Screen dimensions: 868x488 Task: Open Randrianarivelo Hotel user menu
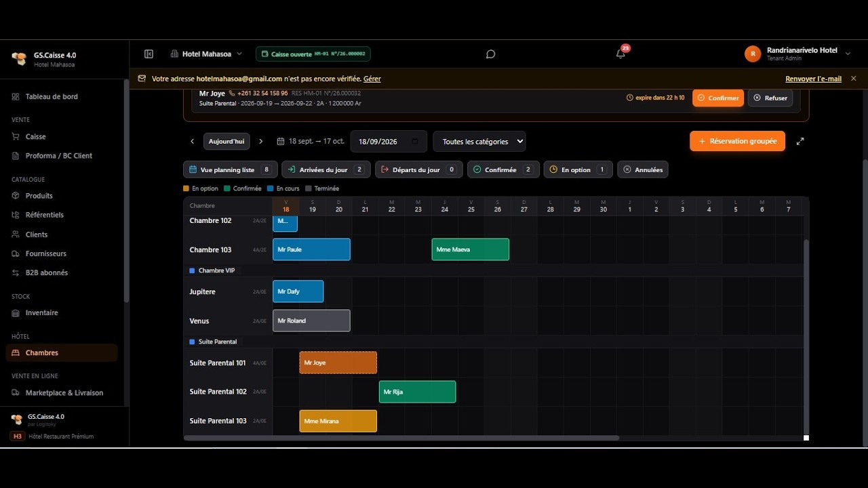797,54
